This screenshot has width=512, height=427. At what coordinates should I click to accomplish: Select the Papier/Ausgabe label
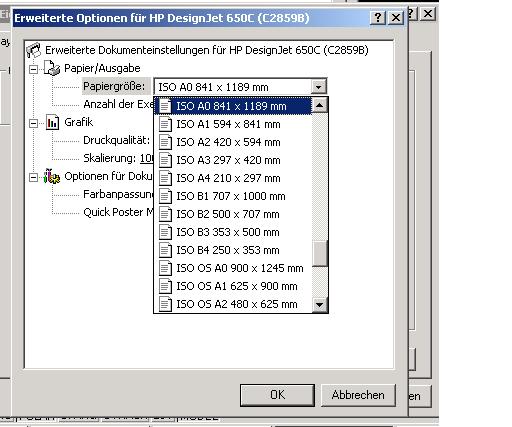(102, 68)
